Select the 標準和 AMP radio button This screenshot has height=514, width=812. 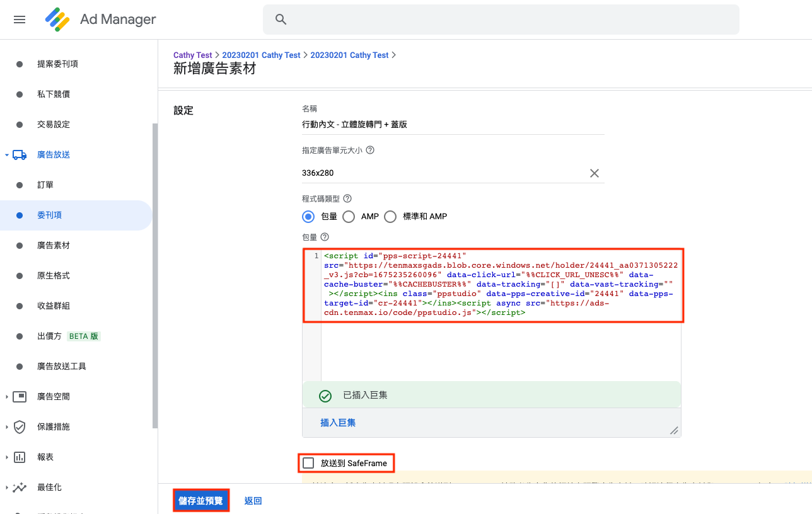pos(390,217)
